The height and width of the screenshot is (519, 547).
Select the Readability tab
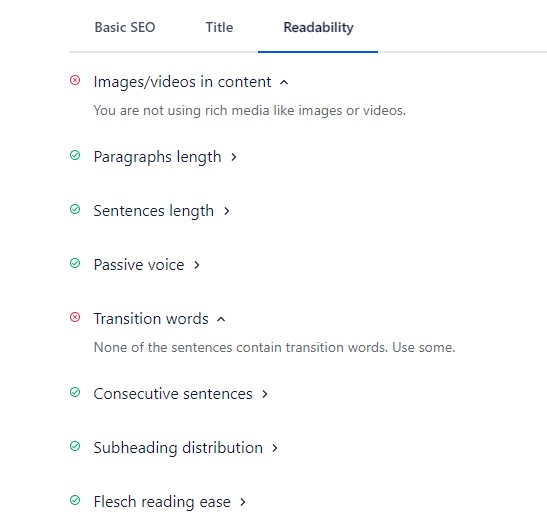tap(318, 27)
